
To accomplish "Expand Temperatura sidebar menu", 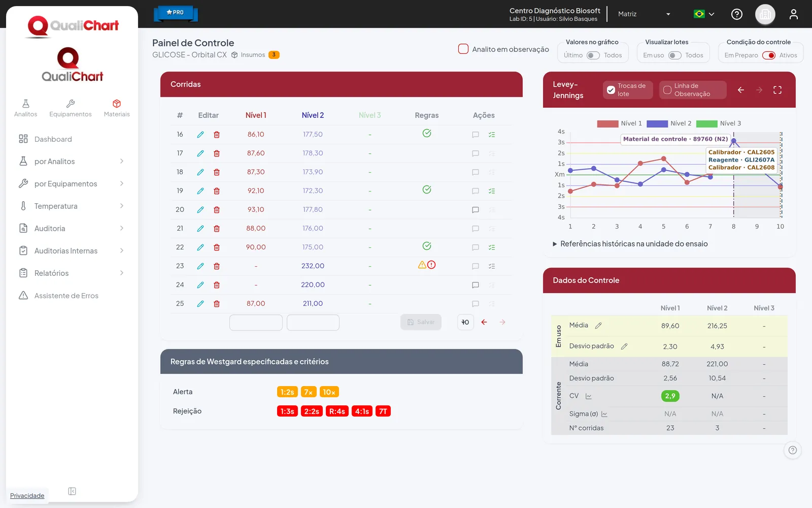I will pos(72,206).
